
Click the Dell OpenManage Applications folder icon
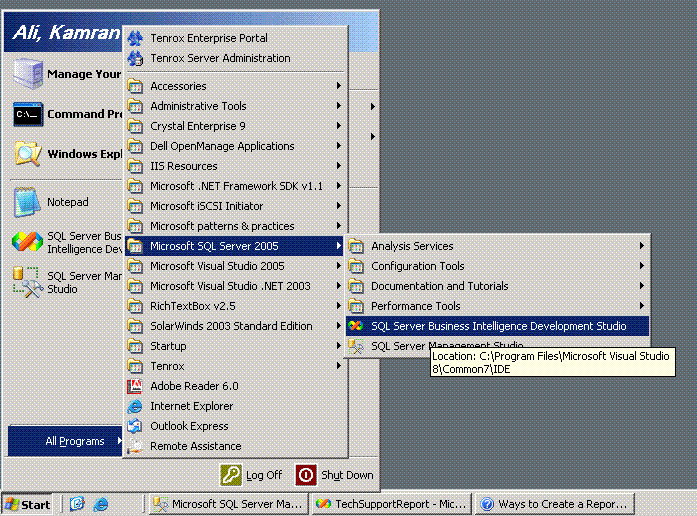pos(135,146)
